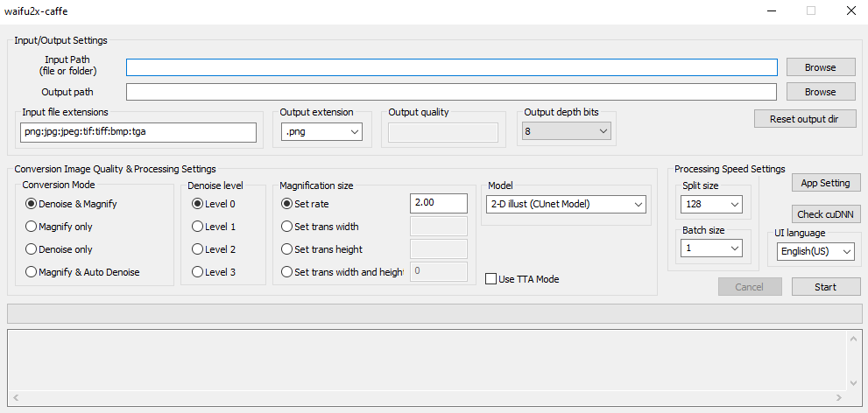Open the Split size dropdown
This screenshot has width=868, height=413.
coord(712,204)
